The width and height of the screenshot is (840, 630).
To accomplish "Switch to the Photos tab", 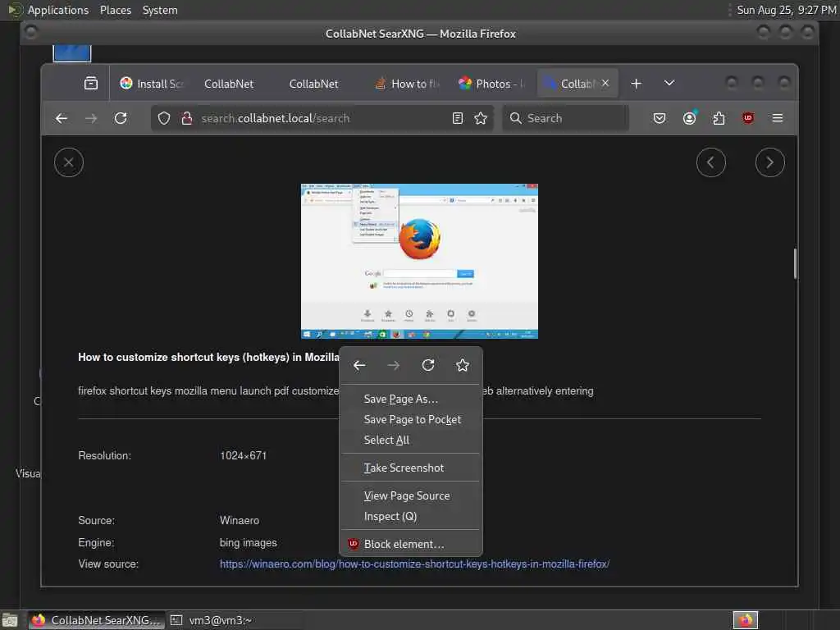I will (x=493, y=84).
